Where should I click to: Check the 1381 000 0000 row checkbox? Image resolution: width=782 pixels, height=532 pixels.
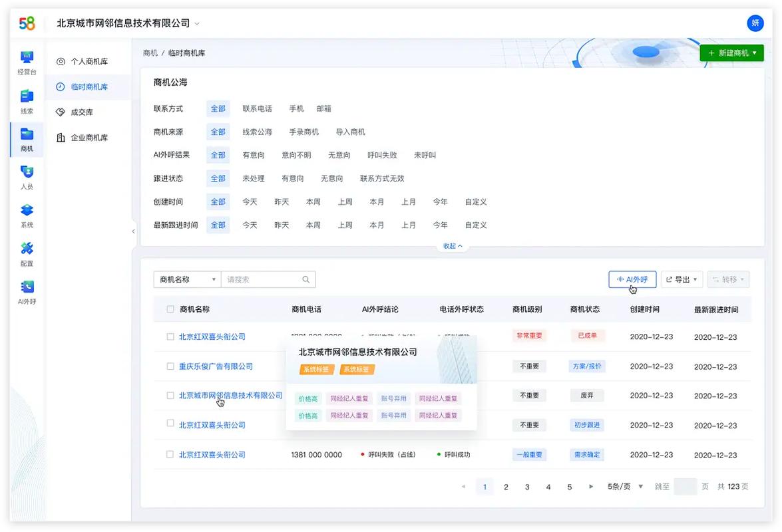[170, 454]
